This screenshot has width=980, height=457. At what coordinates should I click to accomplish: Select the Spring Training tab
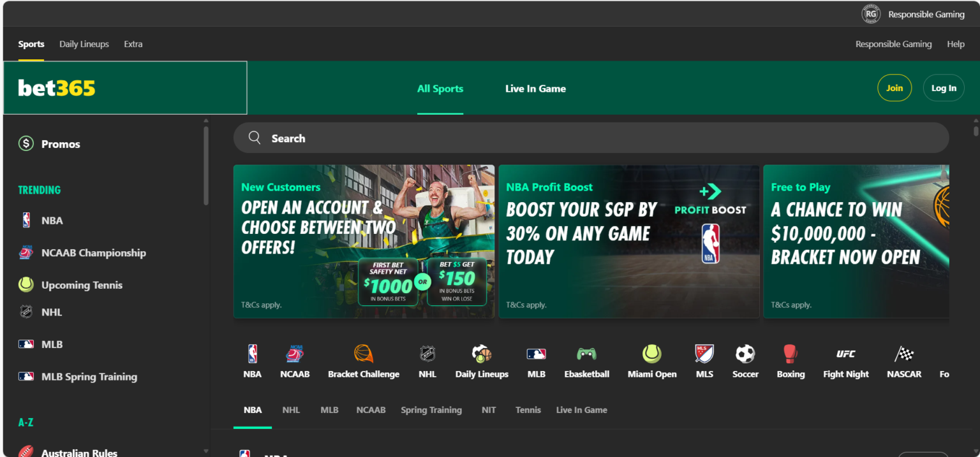tap(431, 410)
